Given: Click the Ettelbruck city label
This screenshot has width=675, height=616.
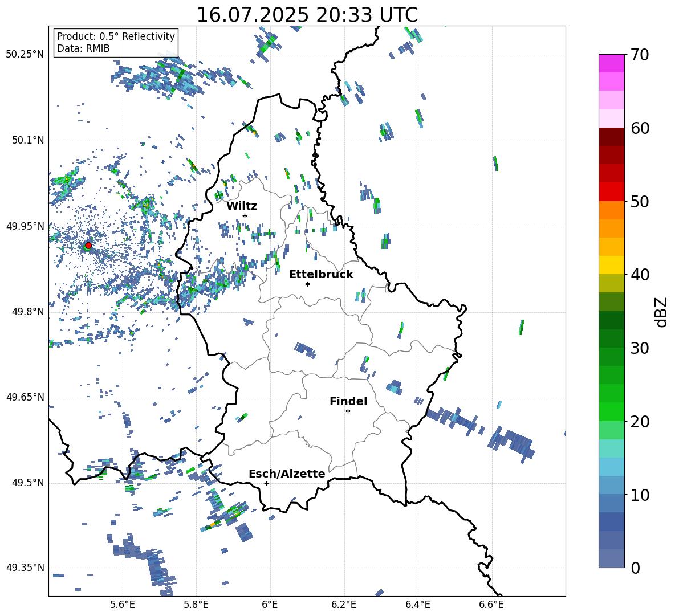Looking at the screenshot, I should click(x=321, y=275).
